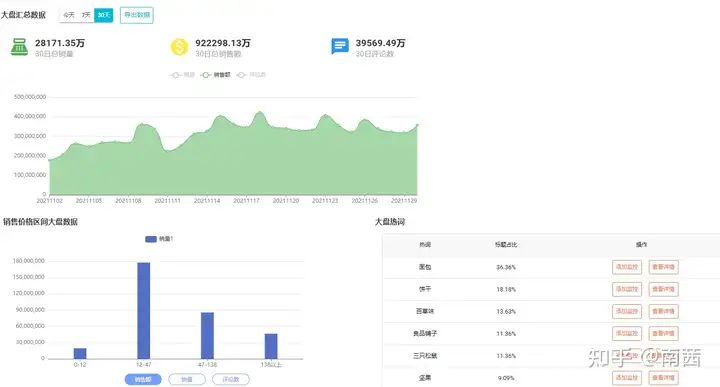Click 添加监控 for the 面包 hot word
This screenshot has width=720, height=387.
627,267
